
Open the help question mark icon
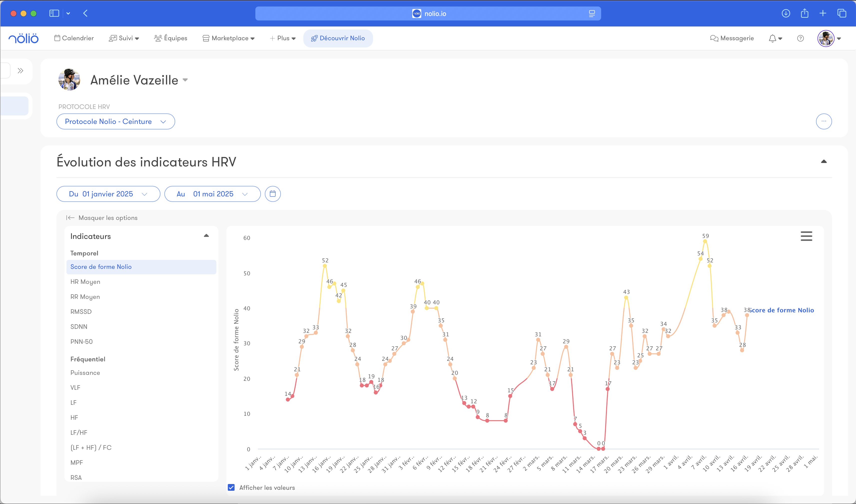click(x=800, y=38)
